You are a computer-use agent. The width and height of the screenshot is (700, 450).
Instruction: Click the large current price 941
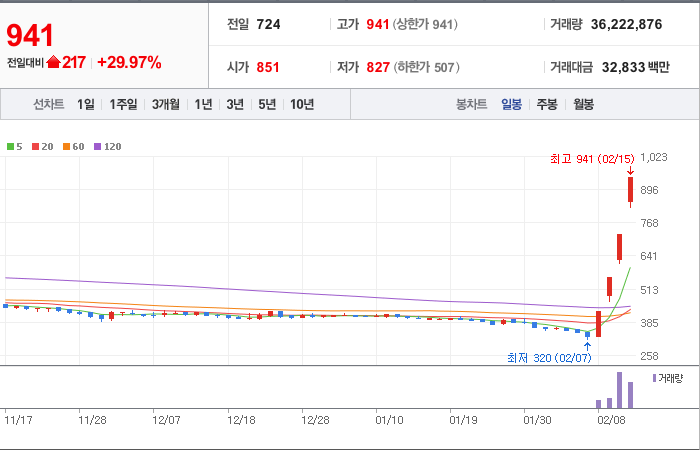coord(30,36)
